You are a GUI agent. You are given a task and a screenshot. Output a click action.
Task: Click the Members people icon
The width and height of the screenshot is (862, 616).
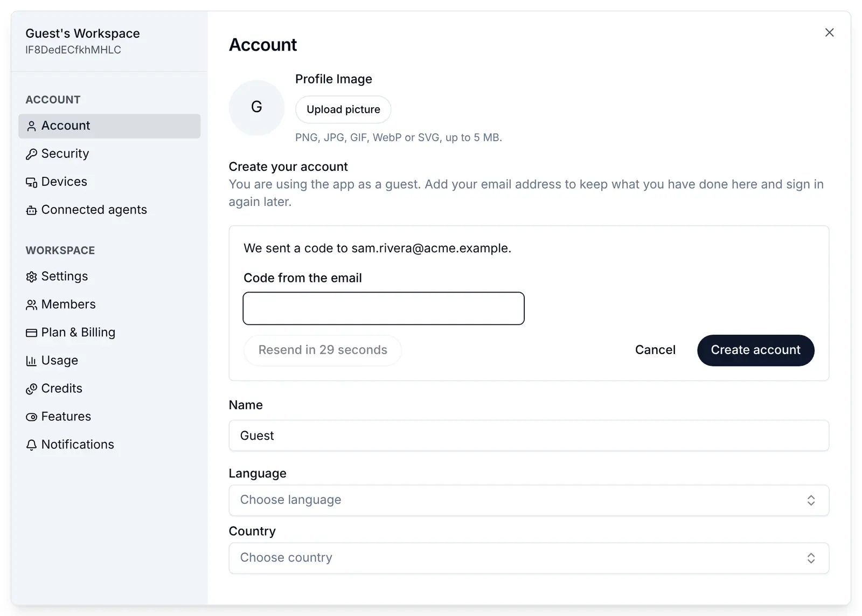pos(31,304)
